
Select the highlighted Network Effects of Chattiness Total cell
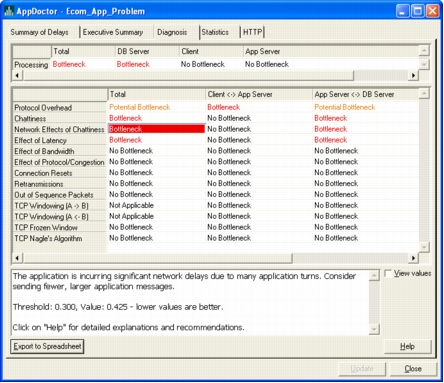click(156, 129)
